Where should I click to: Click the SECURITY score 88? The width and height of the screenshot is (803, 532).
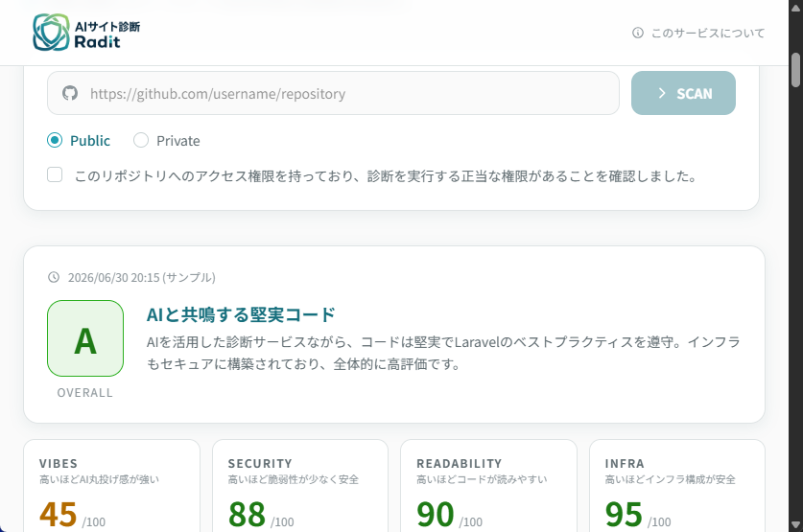pos(247,514)
